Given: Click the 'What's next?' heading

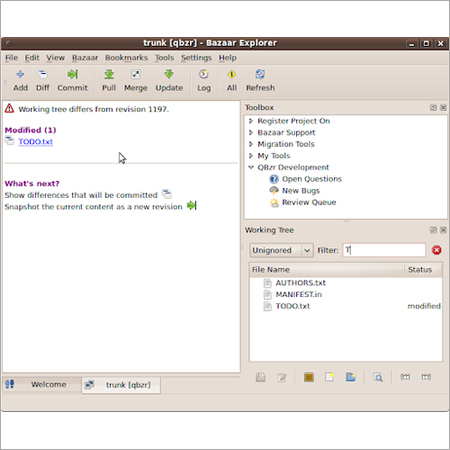Looking at the screenshot, I should tap(32, 183).
